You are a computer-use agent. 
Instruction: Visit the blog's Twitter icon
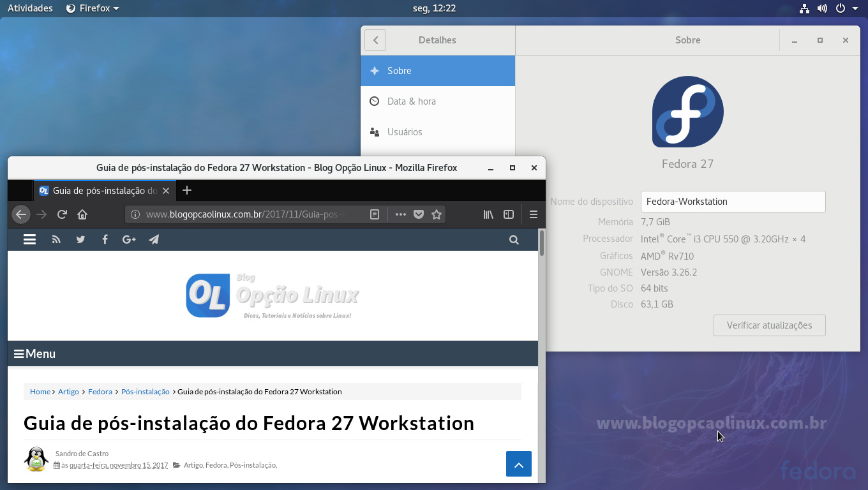[x=80, y=239]
